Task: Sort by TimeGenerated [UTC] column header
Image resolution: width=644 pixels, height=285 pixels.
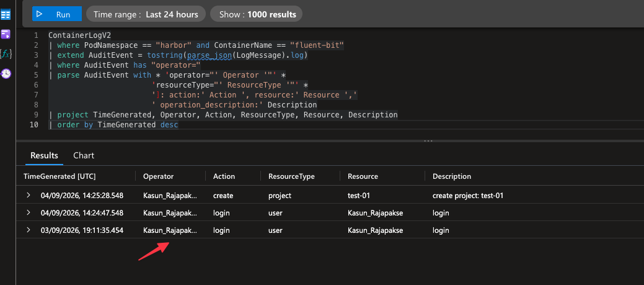Action: (x=60, y=176)
